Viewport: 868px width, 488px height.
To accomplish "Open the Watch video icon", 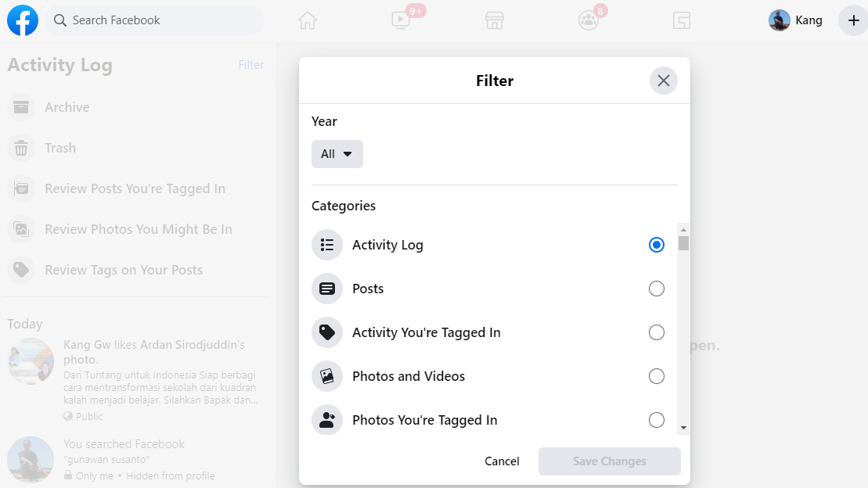I will click(x=400, y=21).
